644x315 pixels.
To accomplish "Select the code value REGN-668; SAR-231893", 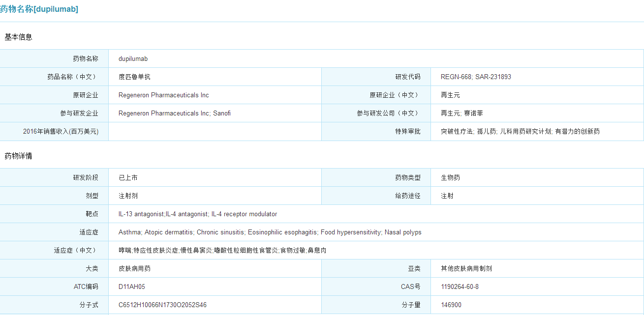I will click(x=476, y=77).
